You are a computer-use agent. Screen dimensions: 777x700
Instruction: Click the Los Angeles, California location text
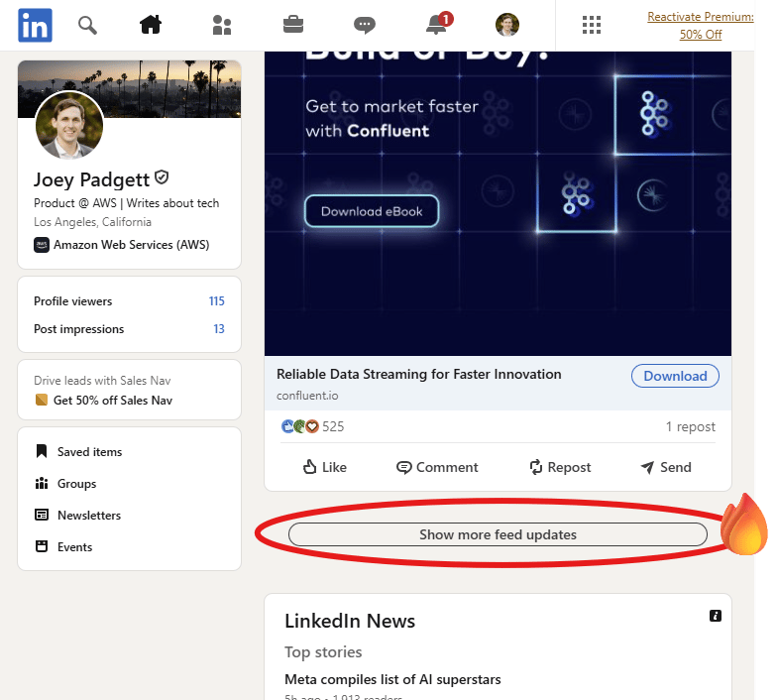point(93,222)
